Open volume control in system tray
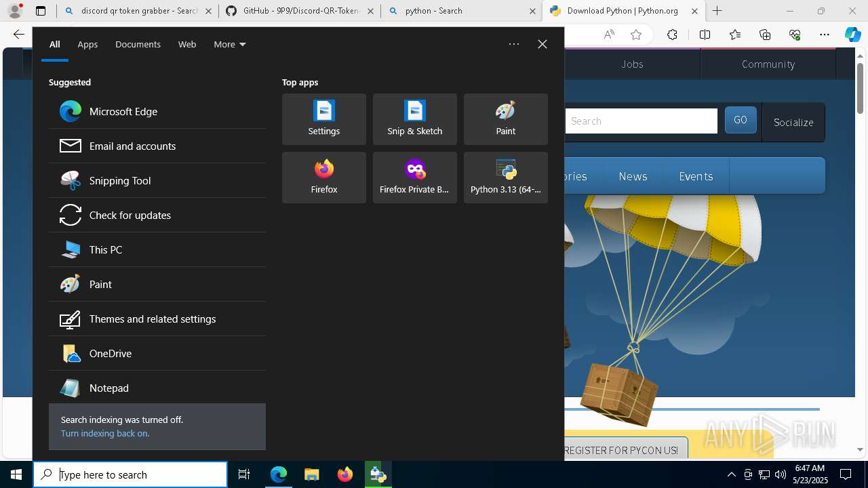This screenshot has width=868, height=488. coord(781,474)
